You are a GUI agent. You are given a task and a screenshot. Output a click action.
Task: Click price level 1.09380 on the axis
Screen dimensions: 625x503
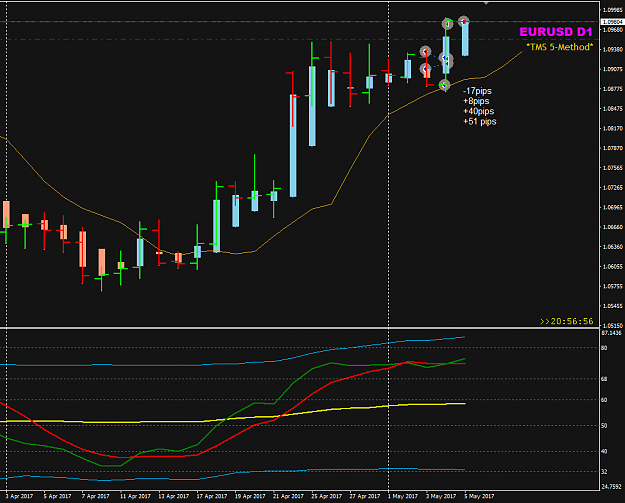coord(613,49)
